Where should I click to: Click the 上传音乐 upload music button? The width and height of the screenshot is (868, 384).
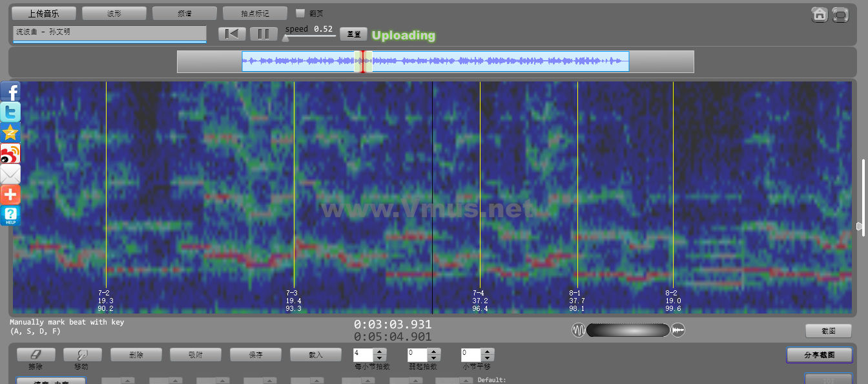click(44, 13)
